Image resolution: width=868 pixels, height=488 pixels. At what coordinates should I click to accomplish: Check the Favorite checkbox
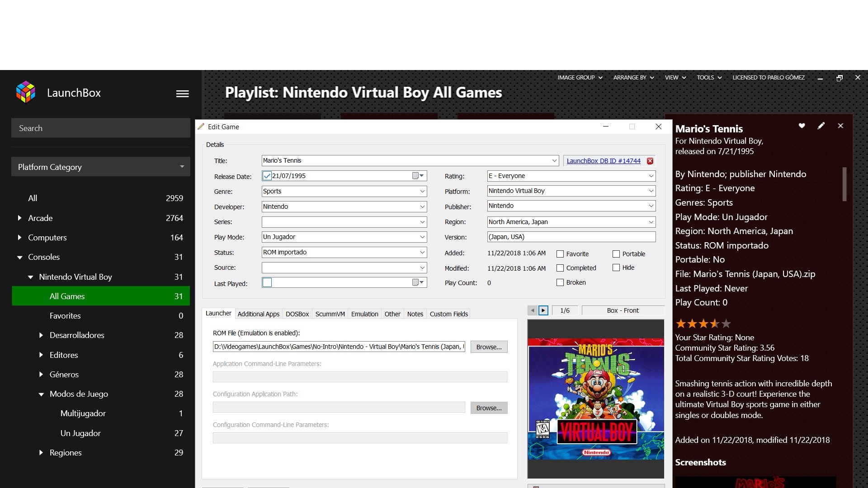(x=560, y=254)
